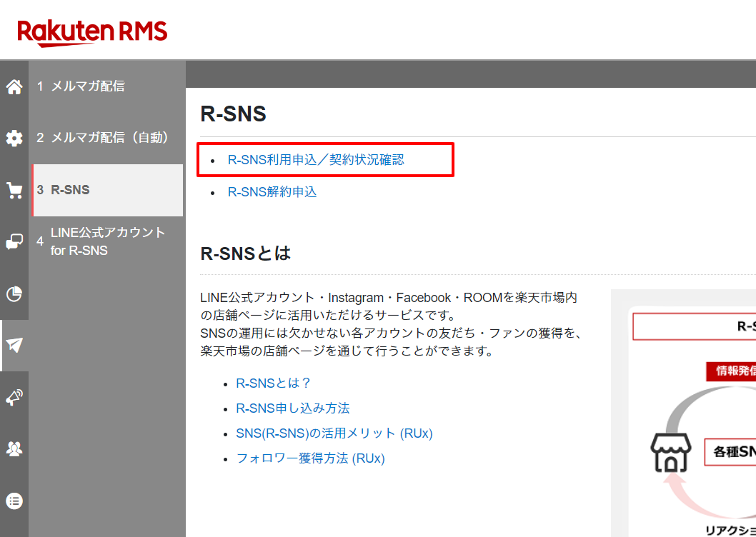Click the Rakuten RMS logo
Screen dimensions: 756x537
92,32
